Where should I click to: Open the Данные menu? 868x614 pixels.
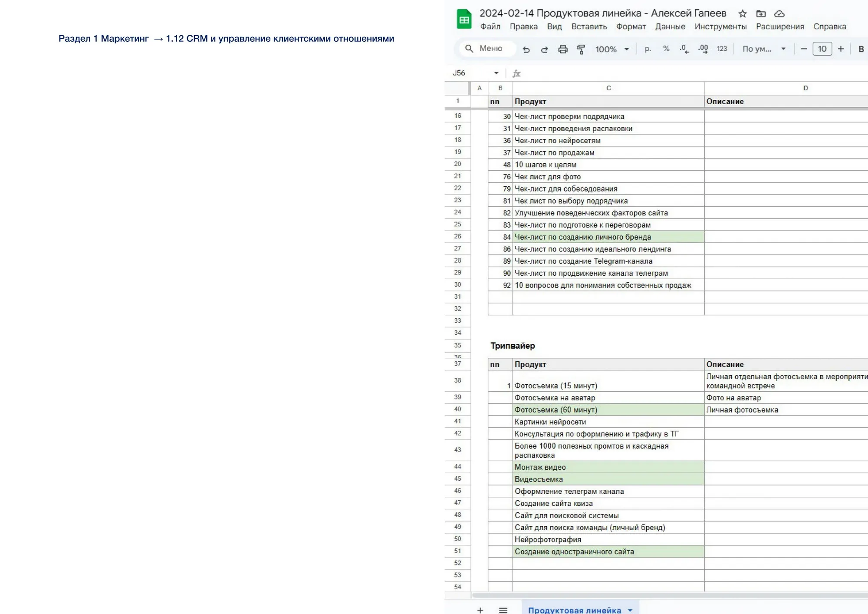pos(671,26)
